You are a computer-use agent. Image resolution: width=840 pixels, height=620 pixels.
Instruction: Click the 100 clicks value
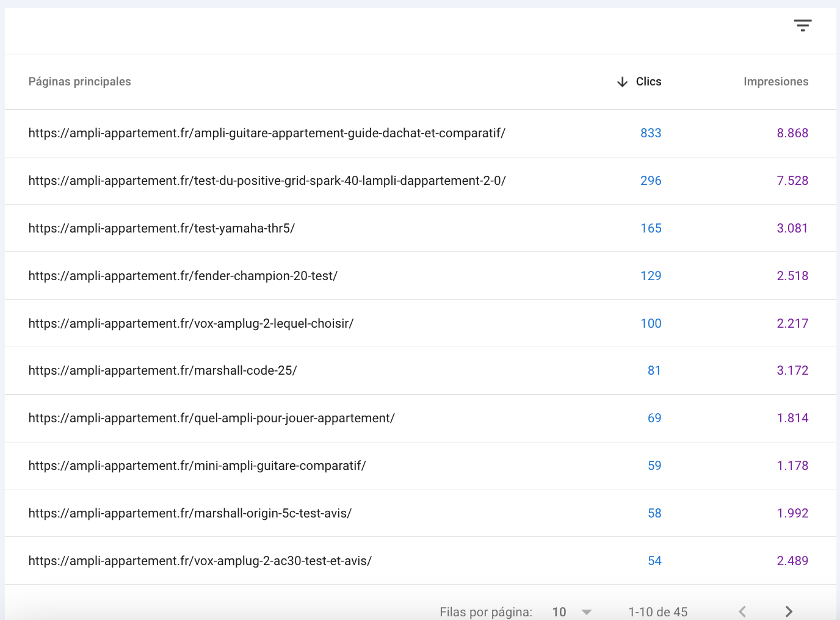pos(651,323)
